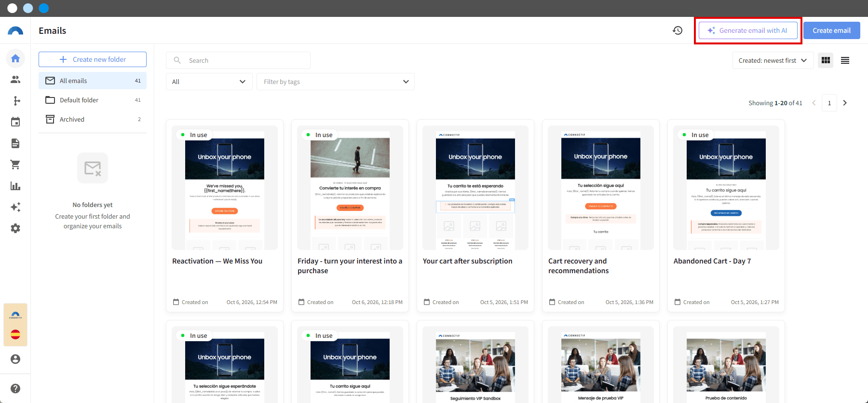868x403 pixels.
Task: Go to next page of emails
Action: (x=845, y=103)
